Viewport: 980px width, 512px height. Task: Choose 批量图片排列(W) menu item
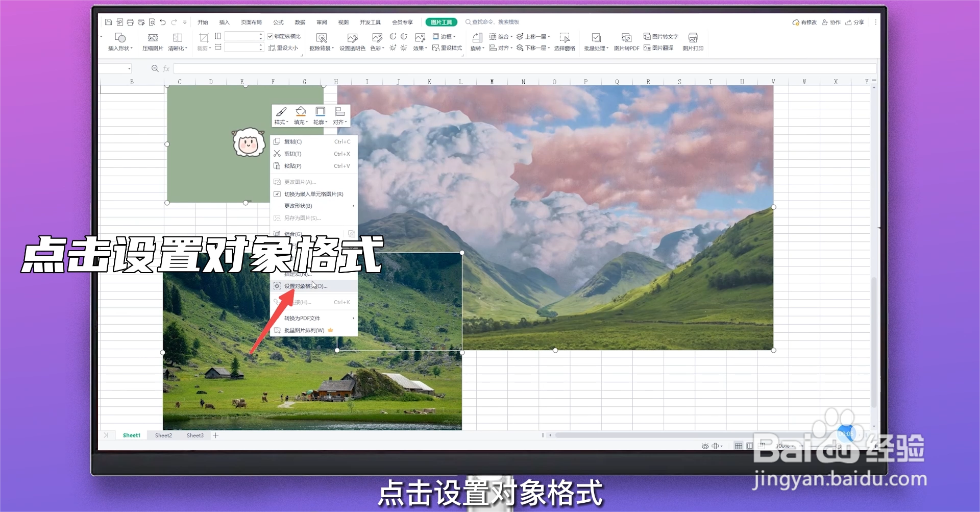313,330
